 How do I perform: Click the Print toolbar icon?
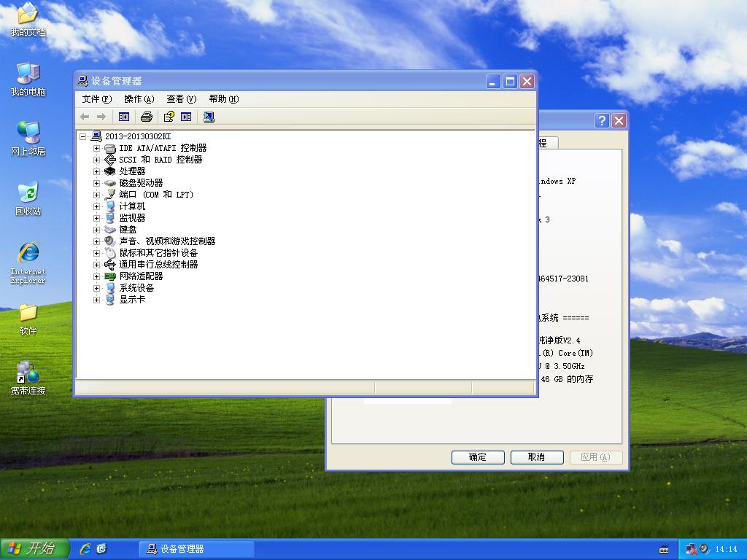pyautogui.click(x=147, y=117)
